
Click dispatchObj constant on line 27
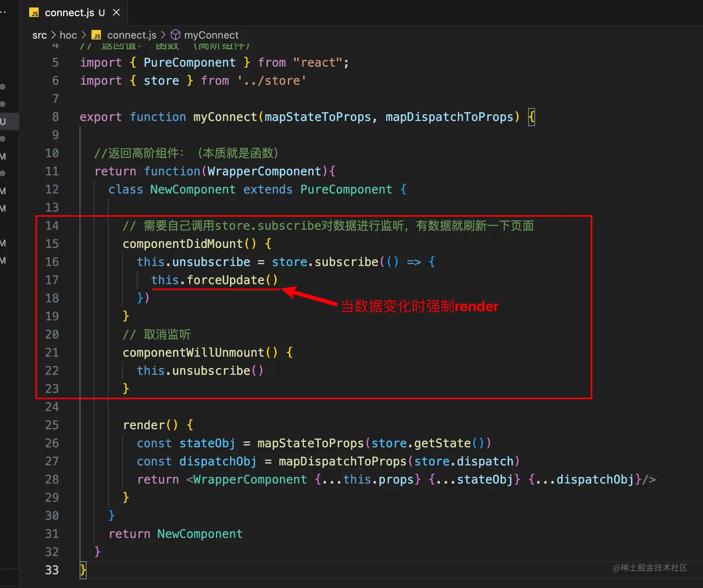pyautogui.click(x=218, y=461)
